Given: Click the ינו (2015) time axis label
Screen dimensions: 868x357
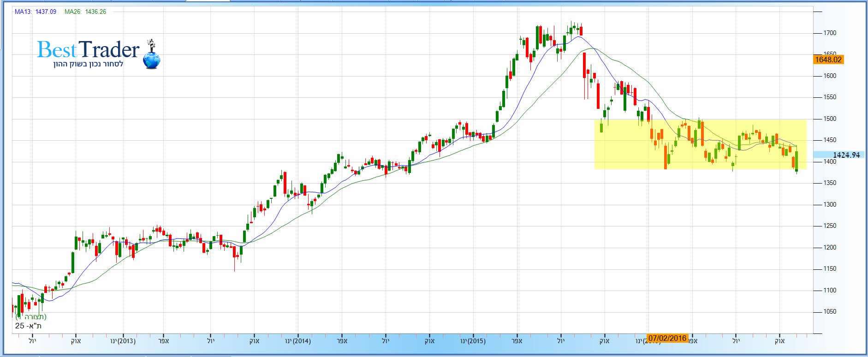Looking at the screenshot, I should click(473, 341).
